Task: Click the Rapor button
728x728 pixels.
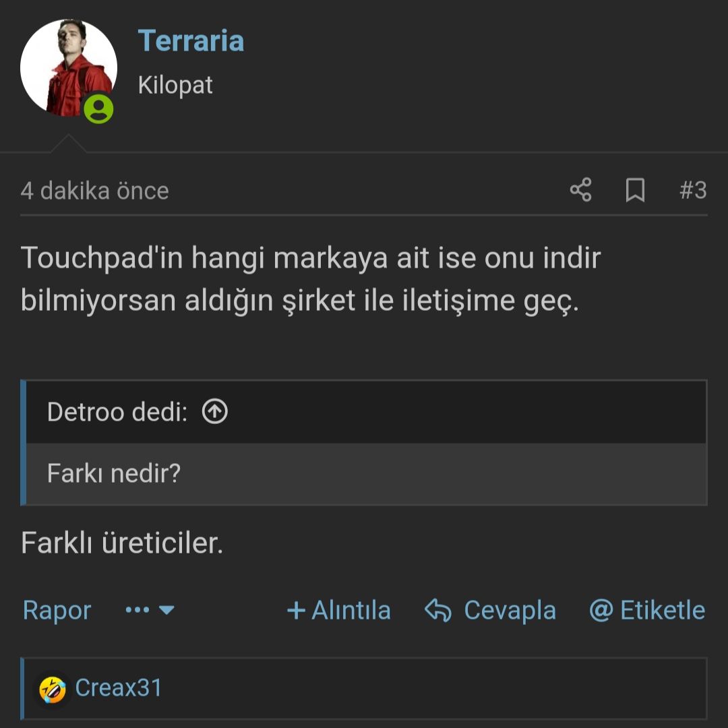Action: (57, 611)
